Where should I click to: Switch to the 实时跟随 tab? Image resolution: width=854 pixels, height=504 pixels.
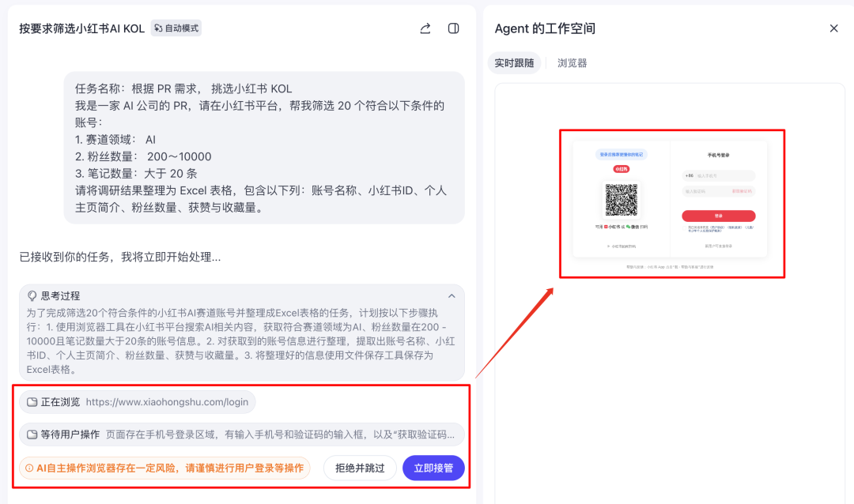coord(514,63)
